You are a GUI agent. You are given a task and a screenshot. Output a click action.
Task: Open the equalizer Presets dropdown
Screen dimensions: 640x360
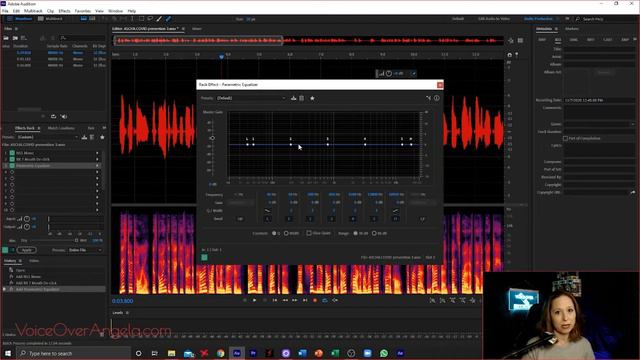point(251,98)
